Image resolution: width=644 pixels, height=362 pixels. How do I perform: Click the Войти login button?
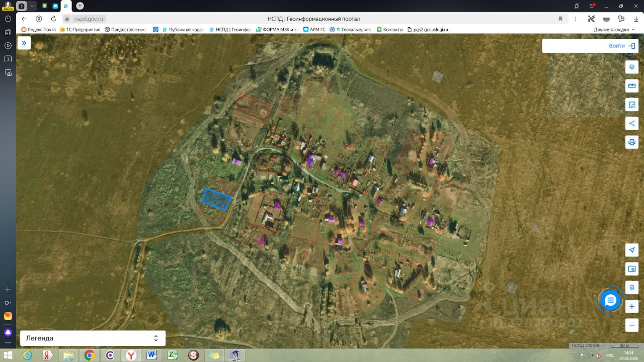622,46
